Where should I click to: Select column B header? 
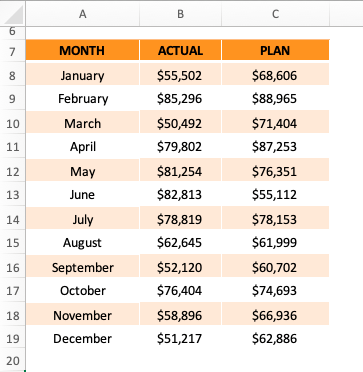pos(180,14)
